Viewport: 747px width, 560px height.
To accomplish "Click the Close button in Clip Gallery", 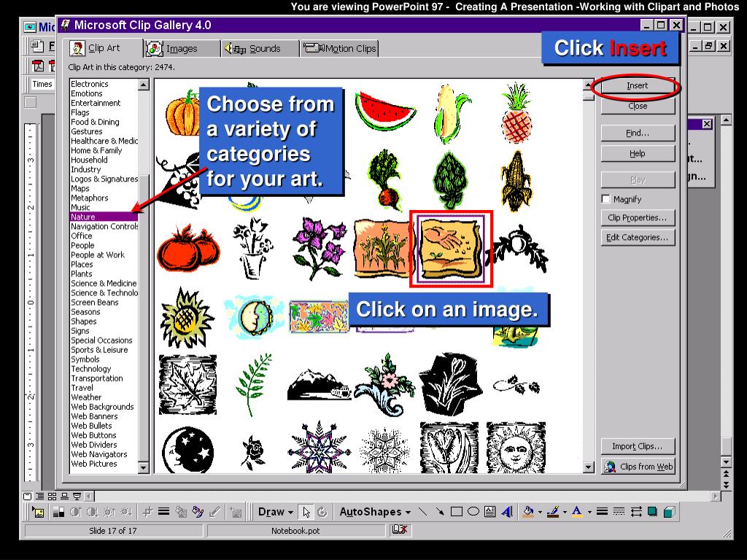I will (x=638, y=106).
